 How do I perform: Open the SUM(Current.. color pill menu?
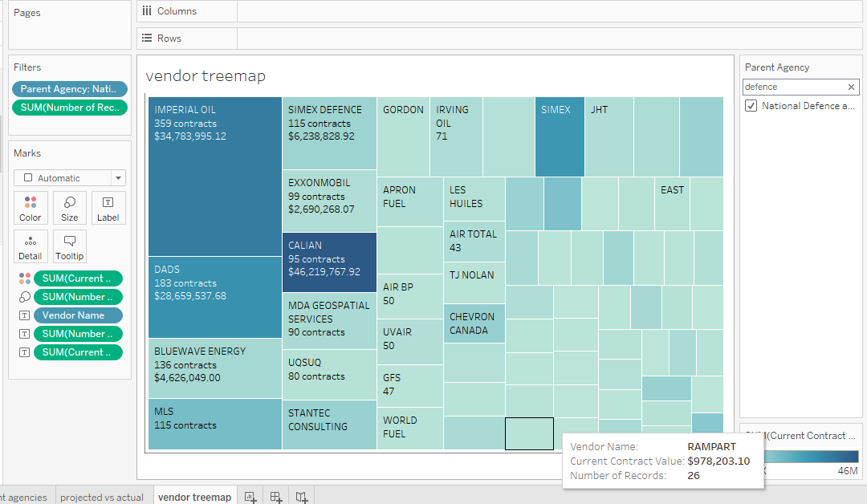[x=78, y=278]
